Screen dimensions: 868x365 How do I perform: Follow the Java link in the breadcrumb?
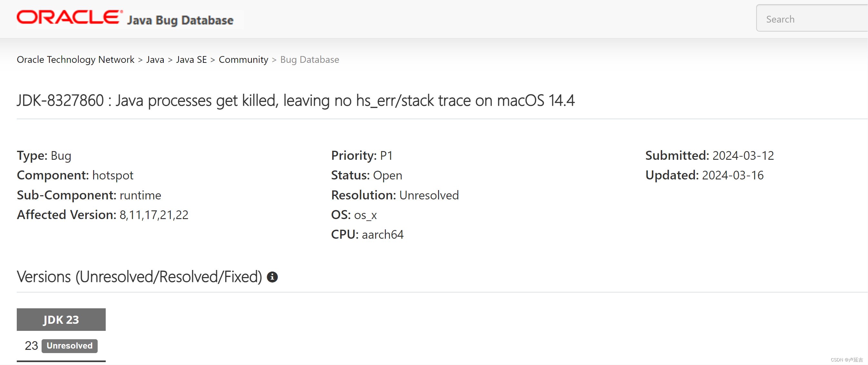155,59
